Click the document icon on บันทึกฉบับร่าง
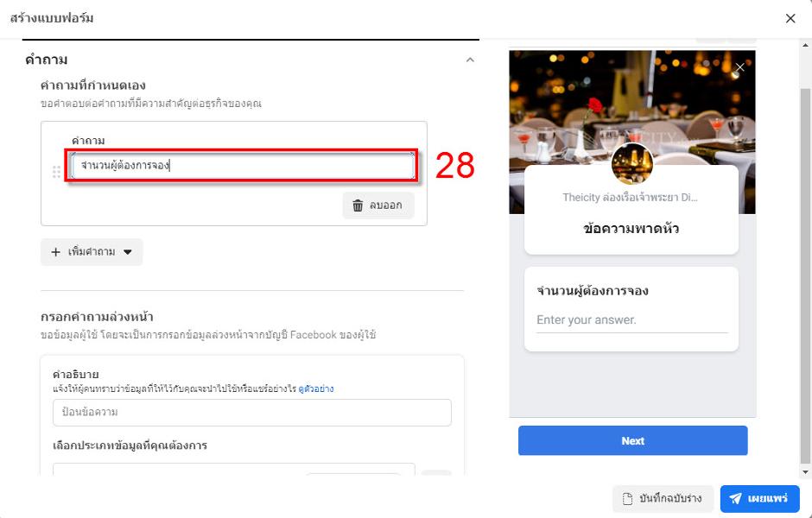812x518 pixels. coord(628,499)
